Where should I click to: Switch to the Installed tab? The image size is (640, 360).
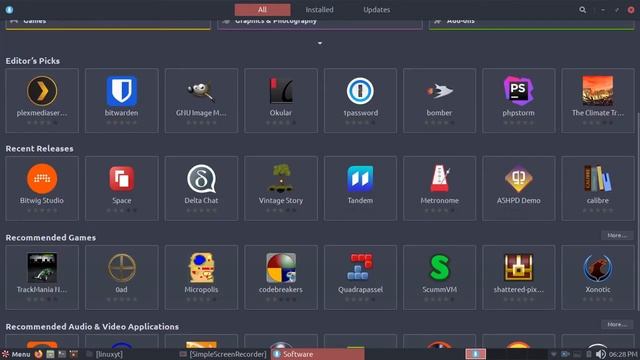(x=319, y=10)
